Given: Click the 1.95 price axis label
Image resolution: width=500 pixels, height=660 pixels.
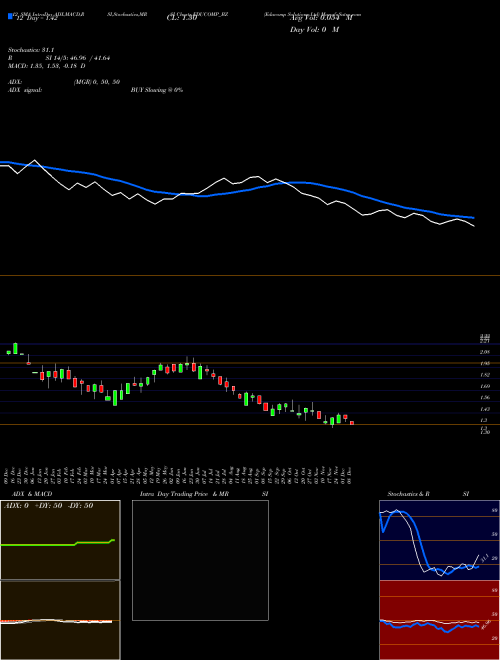Looking at the screenshot, I should (x=485, y=363).
